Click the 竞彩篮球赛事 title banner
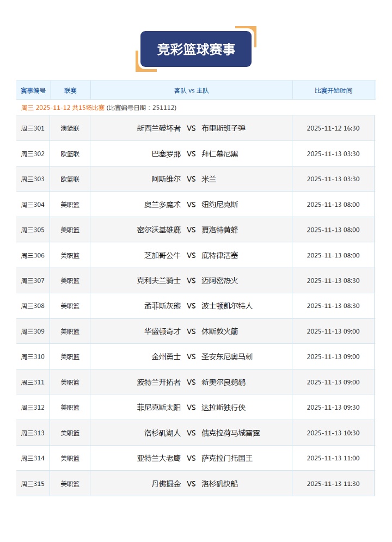This screenshot has width=392, height=542. [196, 50]
